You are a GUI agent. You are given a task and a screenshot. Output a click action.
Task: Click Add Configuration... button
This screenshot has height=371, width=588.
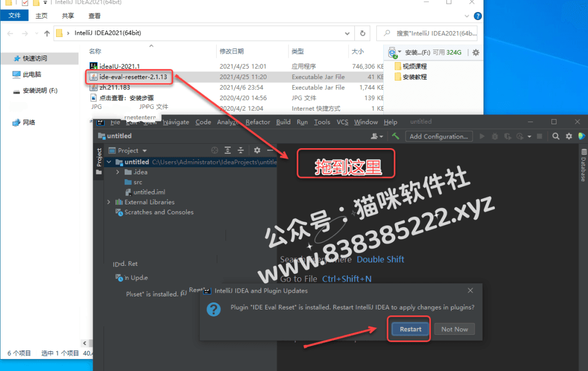pyautogui.click(x=439, y=136)
